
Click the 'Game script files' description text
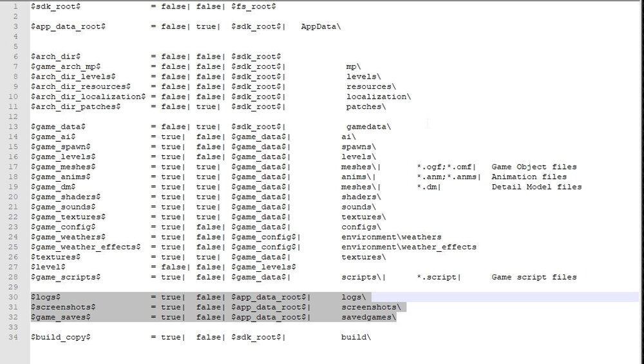(x=534, y=277)
